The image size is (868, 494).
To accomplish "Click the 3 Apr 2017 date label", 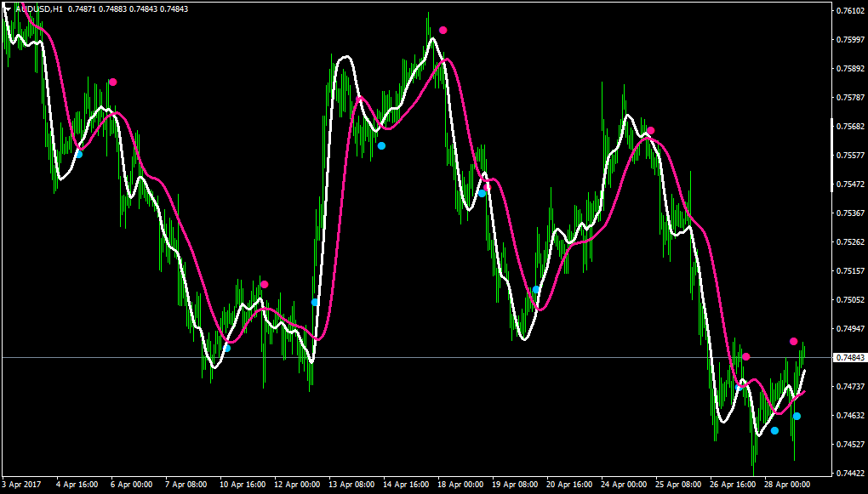I will pos(21,484).
